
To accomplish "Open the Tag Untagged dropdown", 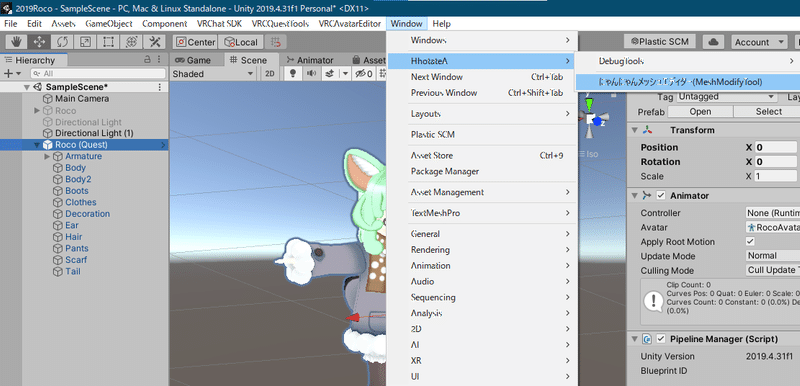I will pos(727,97).
